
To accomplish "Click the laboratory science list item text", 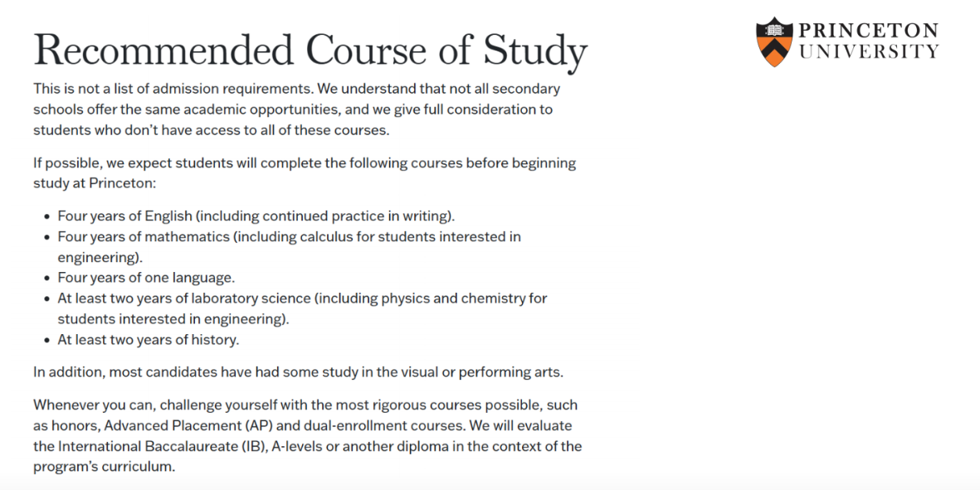I will click(x=303, y=308).
